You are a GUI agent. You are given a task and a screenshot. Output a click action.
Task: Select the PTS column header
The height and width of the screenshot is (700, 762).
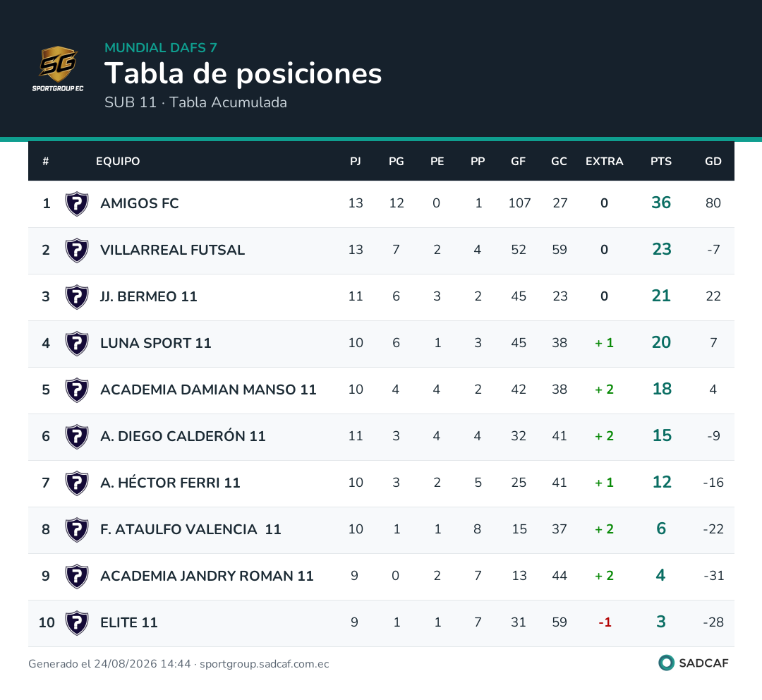[x=661, y=162]
